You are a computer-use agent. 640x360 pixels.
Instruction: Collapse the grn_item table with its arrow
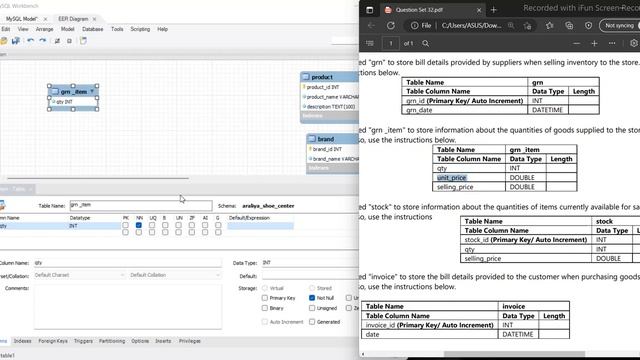click(x=92, y=91)
